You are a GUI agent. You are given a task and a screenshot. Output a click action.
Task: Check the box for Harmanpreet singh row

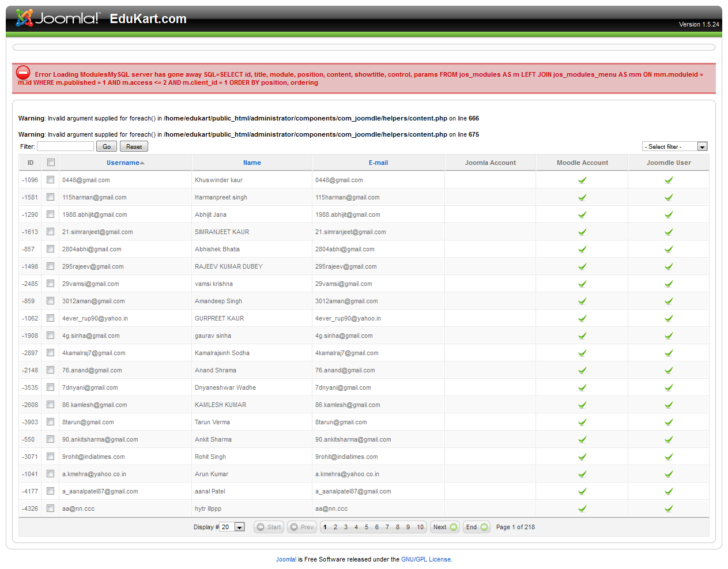click(51, 197)
